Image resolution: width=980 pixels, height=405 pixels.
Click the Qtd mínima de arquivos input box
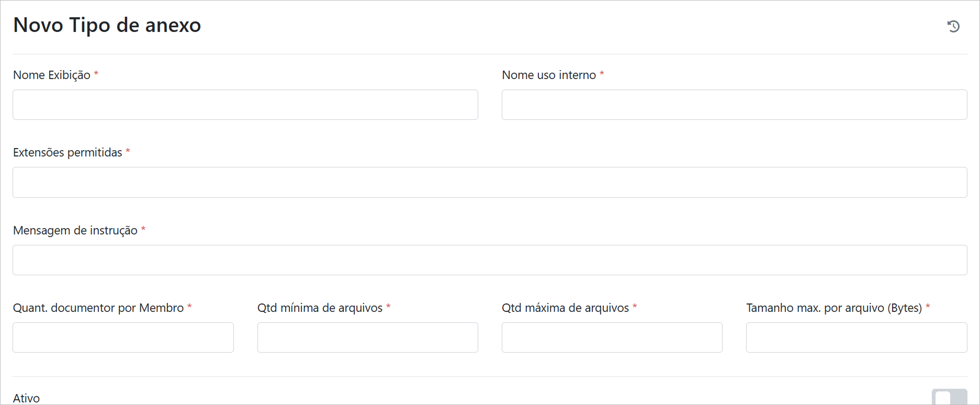[x=367, y=337]
